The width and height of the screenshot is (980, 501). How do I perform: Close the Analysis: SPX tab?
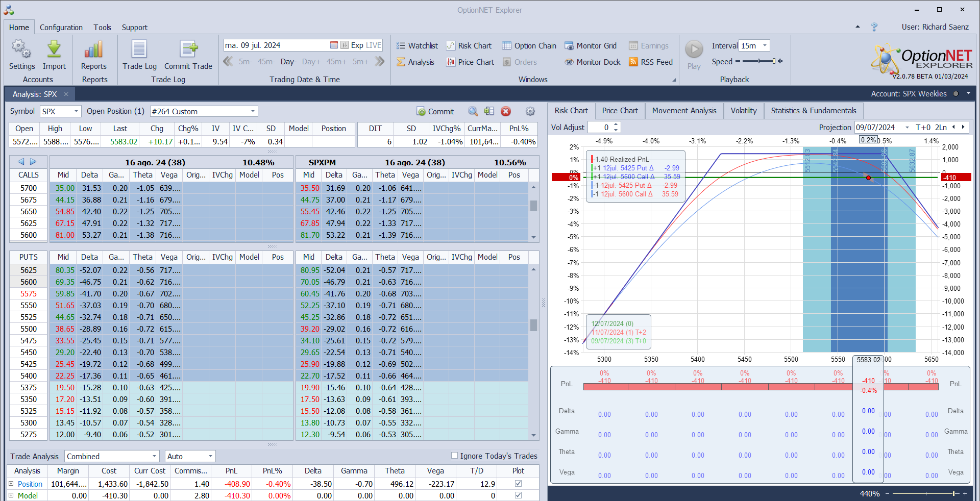tap(66, 94)
